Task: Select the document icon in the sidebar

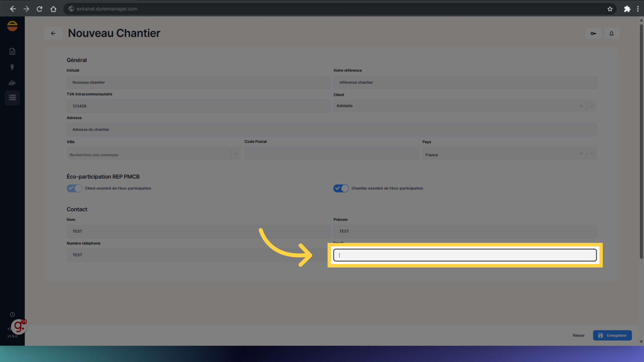Action: click(12, 51)
